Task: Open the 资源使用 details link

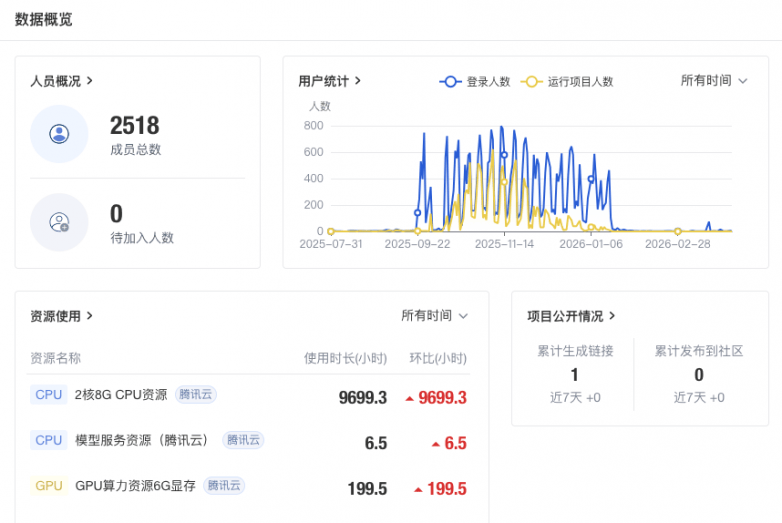Action: coord(62,316)
